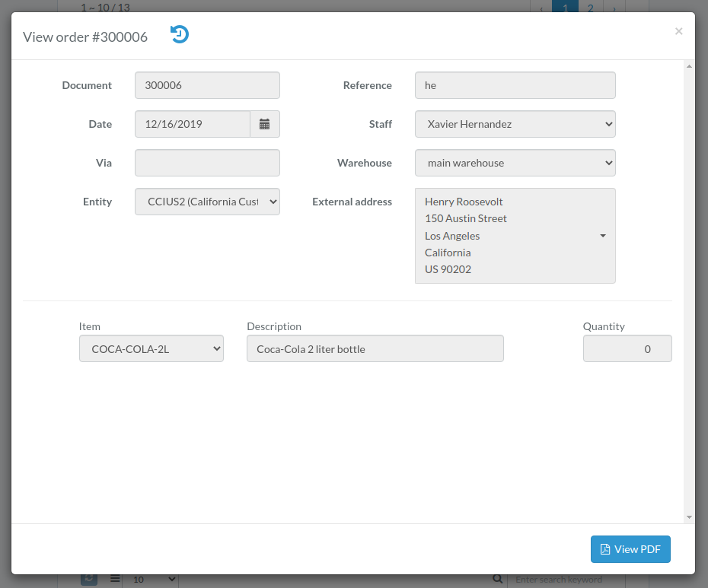708x588 pixels.
Task: Close the View order dialog
Action: pos(678,31)
